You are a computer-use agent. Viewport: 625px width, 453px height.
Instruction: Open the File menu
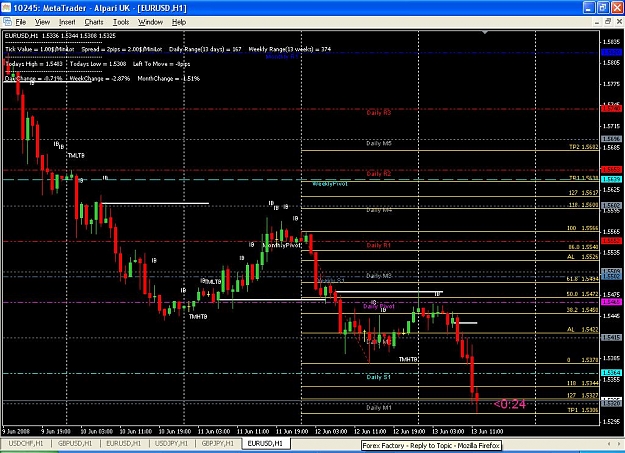pyautogui.click(x=21, y=22)
